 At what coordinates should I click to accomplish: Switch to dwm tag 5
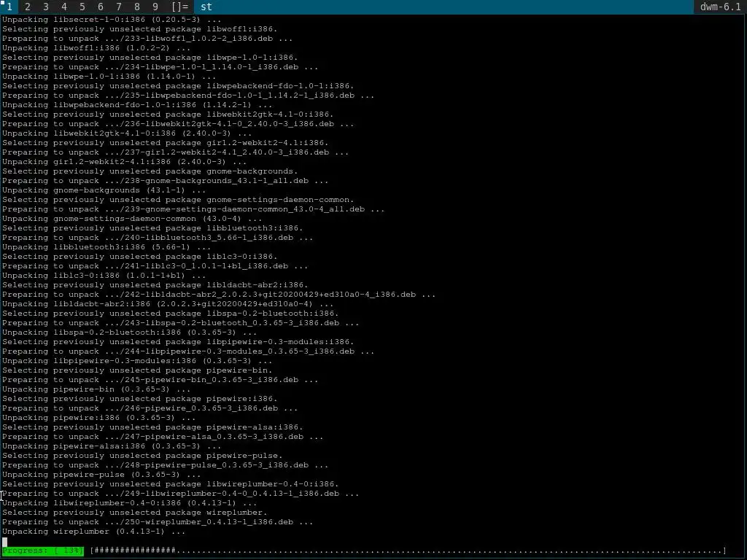82,7
